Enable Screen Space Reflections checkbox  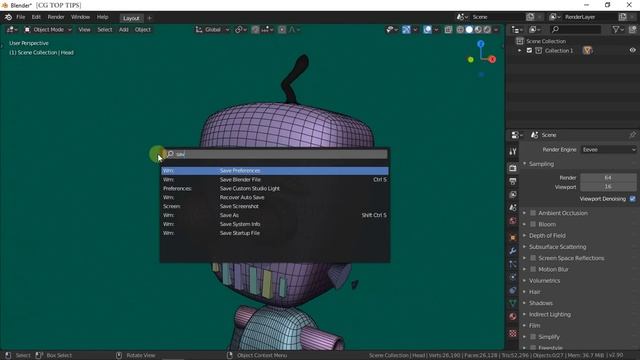(x=533, y=258)
